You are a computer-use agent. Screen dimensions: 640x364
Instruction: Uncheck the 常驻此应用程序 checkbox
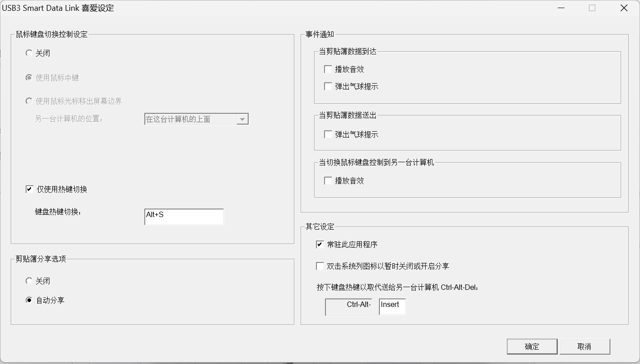(320, 244)
